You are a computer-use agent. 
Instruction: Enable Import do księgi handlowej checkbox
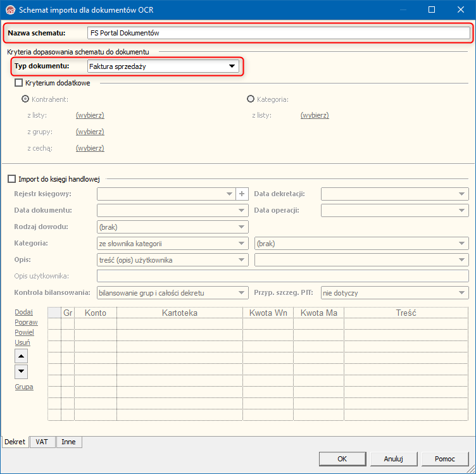click(11, 179)
